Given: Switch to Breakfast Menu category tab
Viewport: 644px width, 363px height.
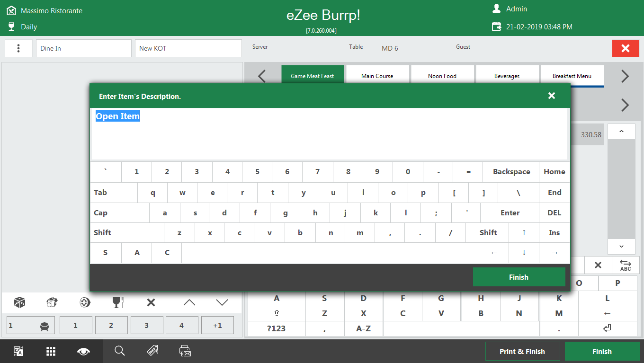Looking at the screenshot, I should 572,76.
